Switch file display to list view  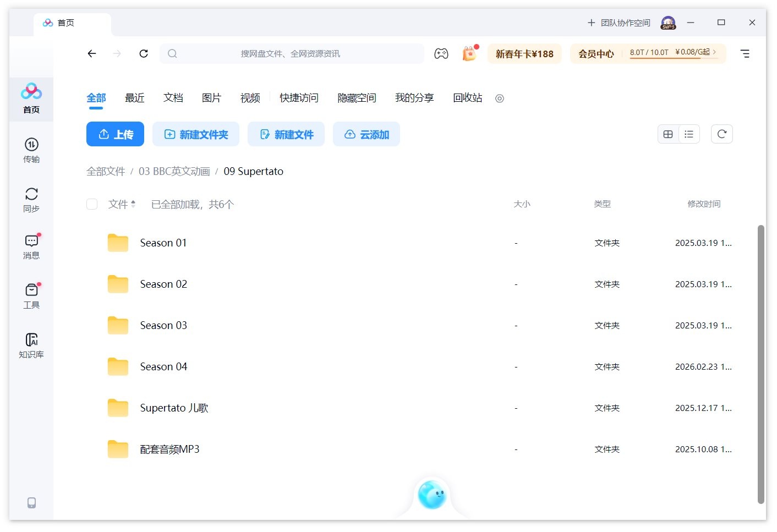(689, 134)
